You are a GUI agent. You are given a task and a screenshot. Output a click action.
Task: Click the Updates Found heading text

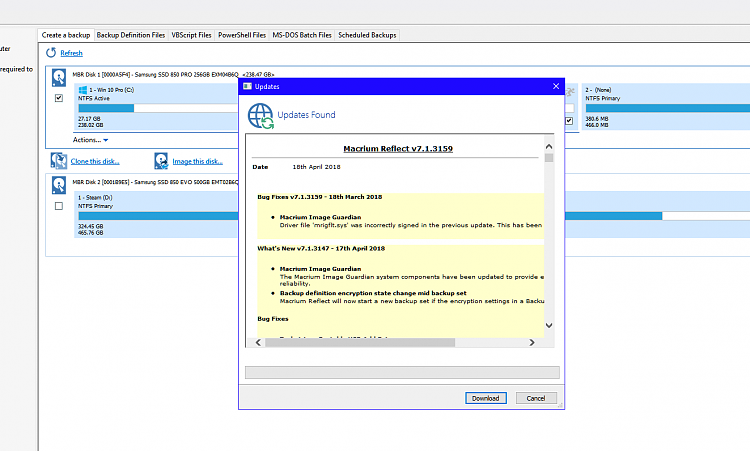click(306, 115)
